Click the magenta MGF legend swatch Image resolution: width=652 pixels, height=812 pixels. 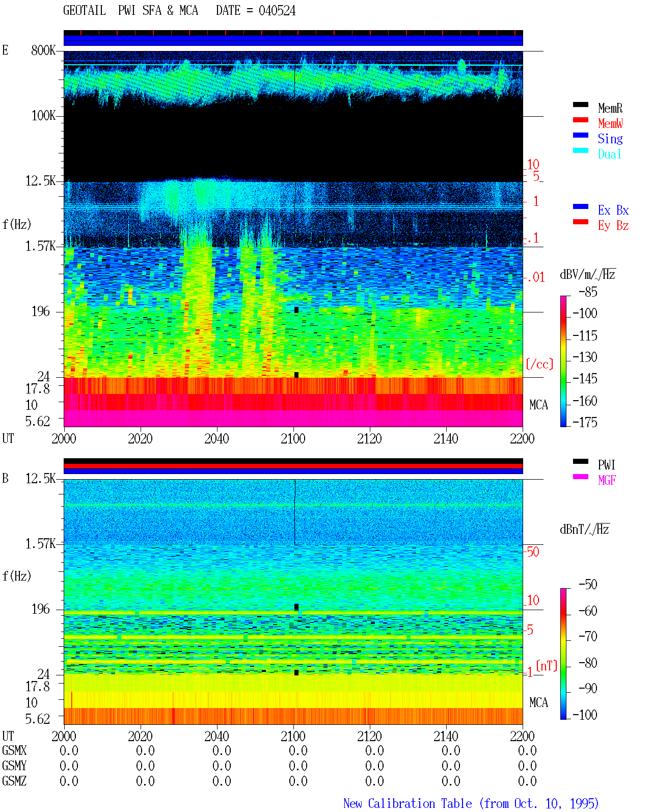581,477
